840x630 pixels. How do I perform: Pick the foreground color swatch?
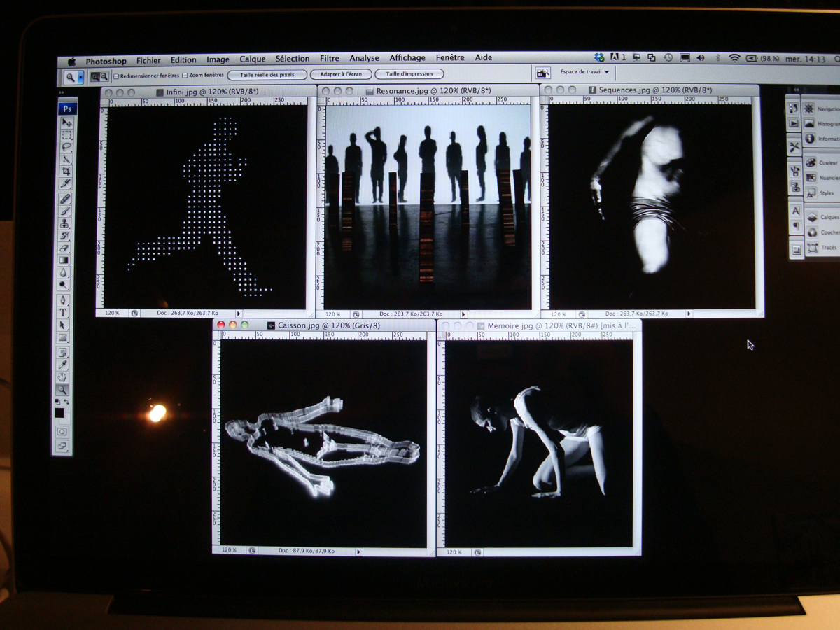(60, 413)
